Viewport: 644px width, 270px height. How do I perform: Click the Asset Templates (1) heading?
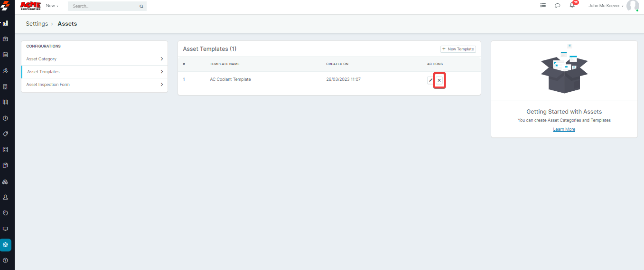pos(209,49)
